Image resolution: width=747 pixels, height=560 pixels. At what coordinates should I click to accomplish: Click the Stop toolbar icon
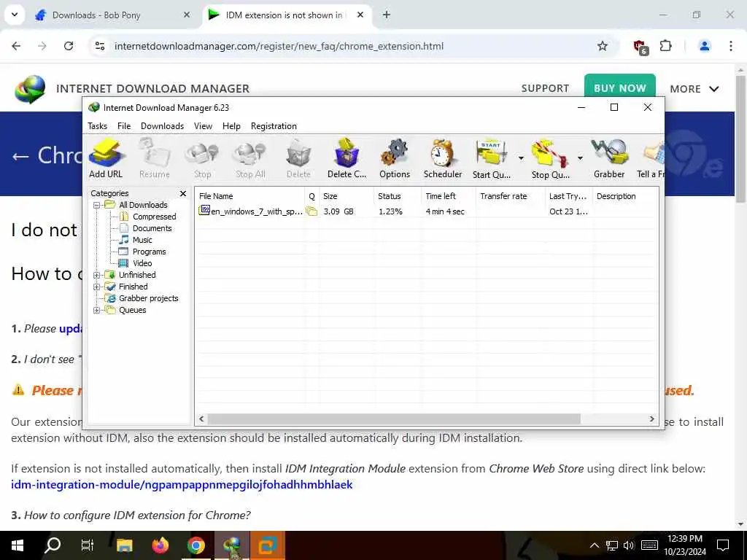coord(203,158)
